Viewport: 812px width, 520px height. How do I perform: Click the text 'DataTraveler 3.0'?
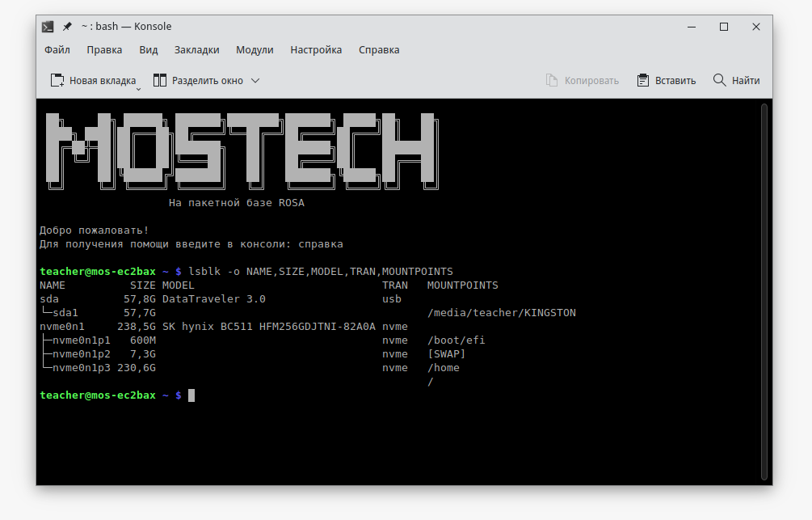[x=214, y=298]
